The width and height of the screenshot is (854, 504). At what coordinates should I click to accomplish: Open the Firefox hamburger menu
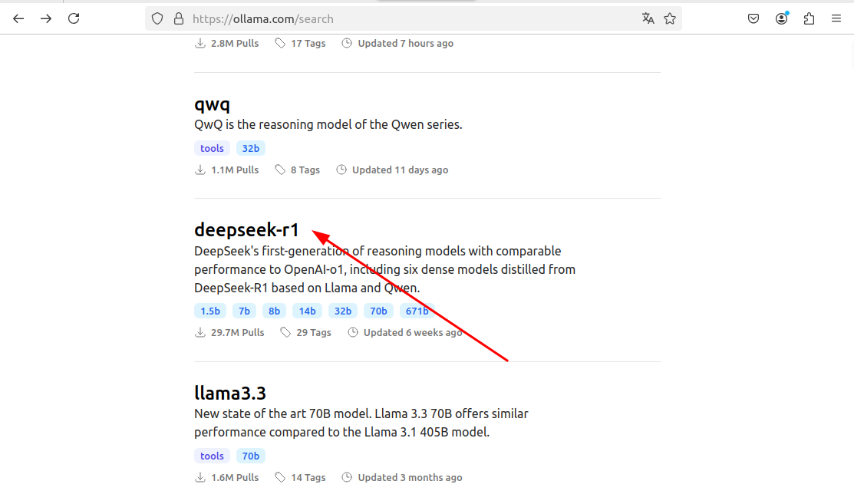point(836,18)
